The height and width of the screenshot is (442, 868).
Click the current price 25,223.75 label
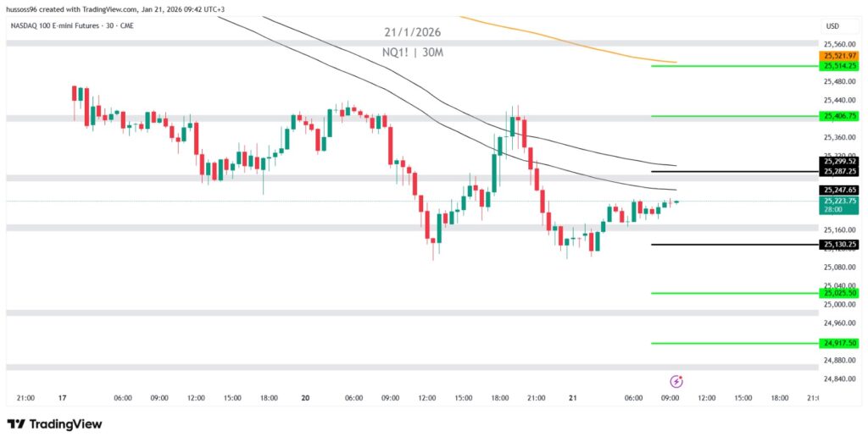[839, 201]
